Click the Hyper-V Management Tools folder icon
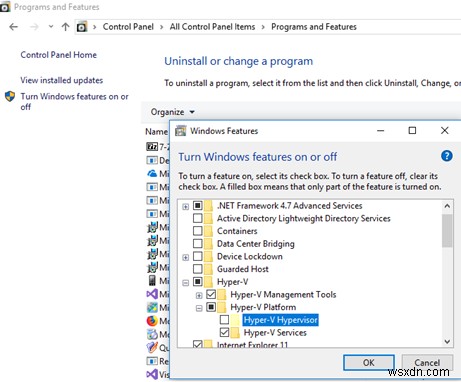 pyautogui.click(x=222, y=294)
